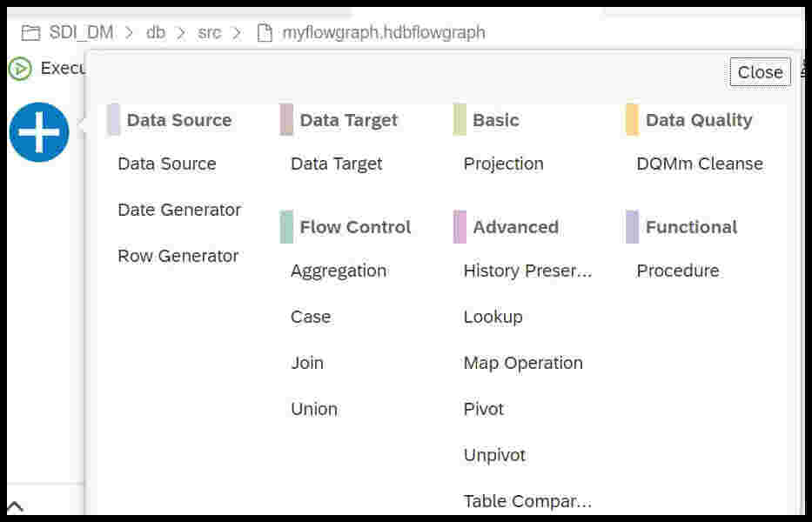The height and width of the screenshot is (522, 812).
Task: Add a Projection node
Action: tap(503, 164)
